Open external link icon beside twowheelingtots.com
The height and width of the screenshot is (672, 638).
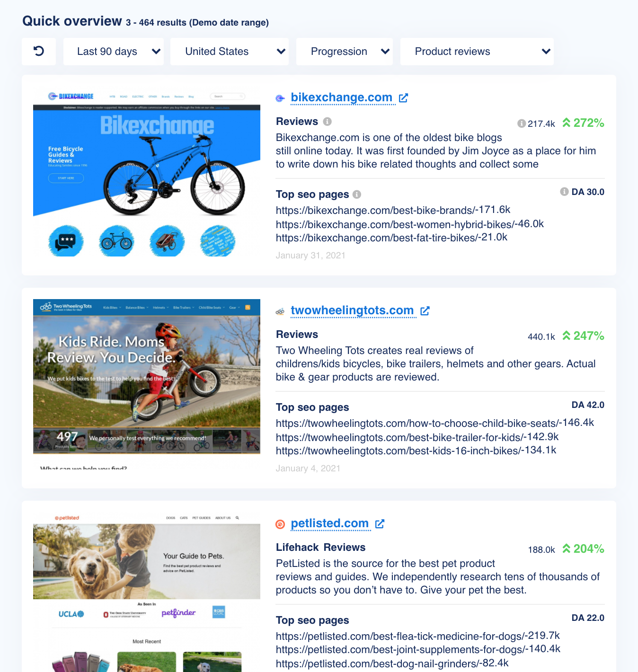tap(425, 311)
